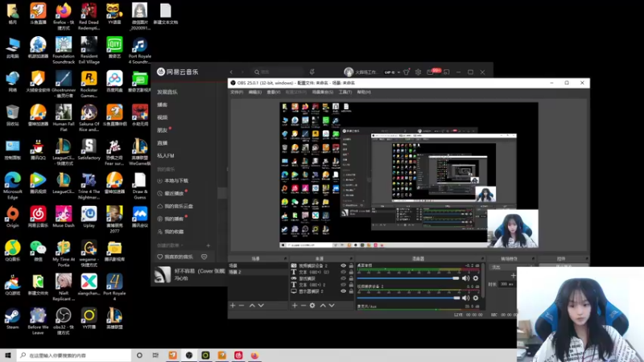Select 场景 2 in the Scenes list
This screenshot has height=362, width=644.
pos(258,272)
